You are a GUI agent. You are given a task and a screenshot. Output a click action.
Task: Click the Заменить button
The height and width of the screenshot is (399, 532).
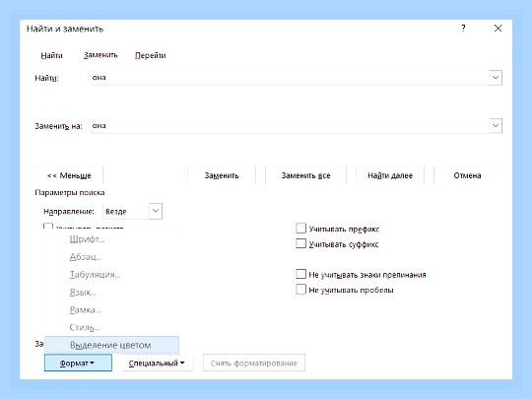(222, 175)
